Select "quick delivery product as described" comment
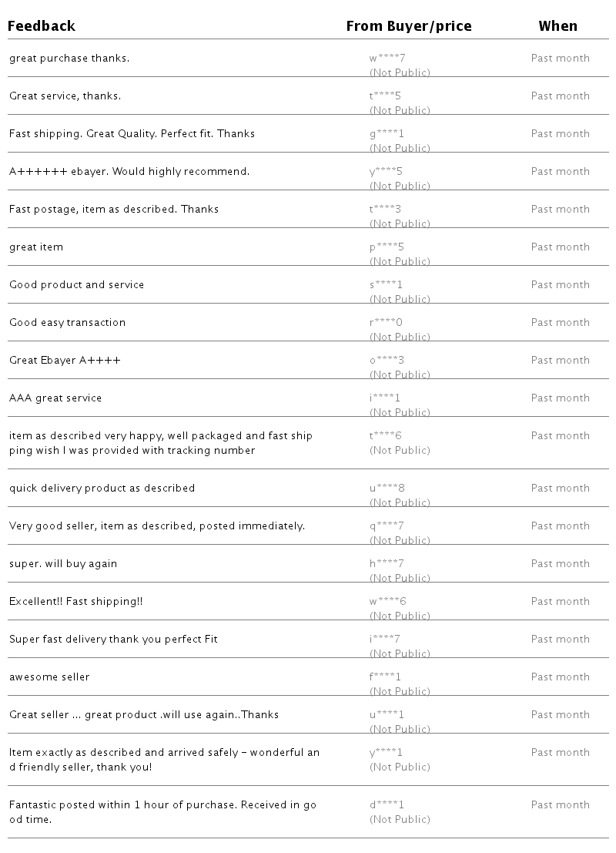Image resolution: width=616 pixels, height=853 pixels. point(102,489)
